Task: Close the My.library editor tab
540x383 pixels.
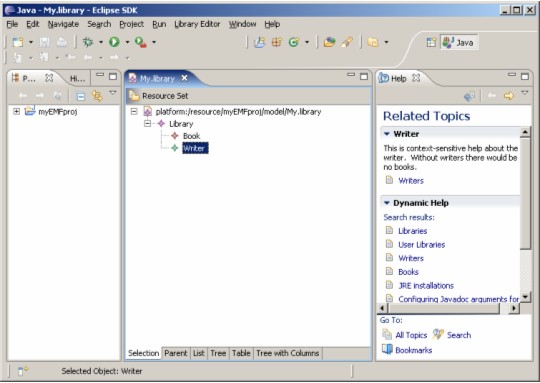Action: 185,78
